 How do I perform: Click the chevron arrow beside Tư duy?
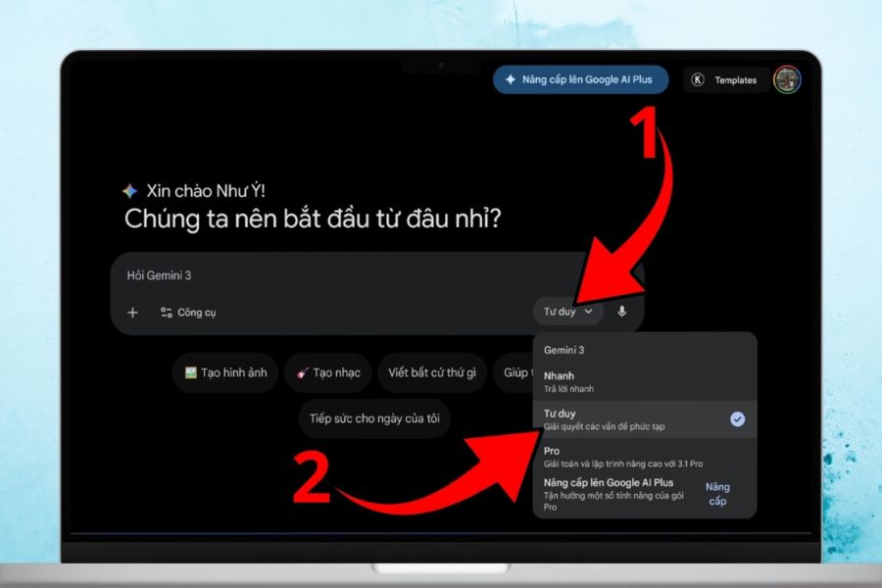tap(588, 312)
